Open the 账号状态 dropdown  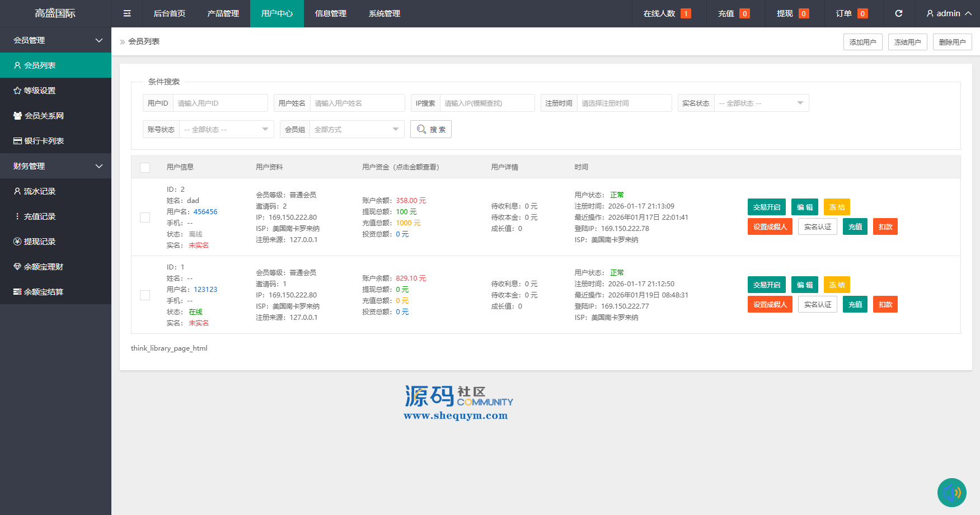click(226, 130)
